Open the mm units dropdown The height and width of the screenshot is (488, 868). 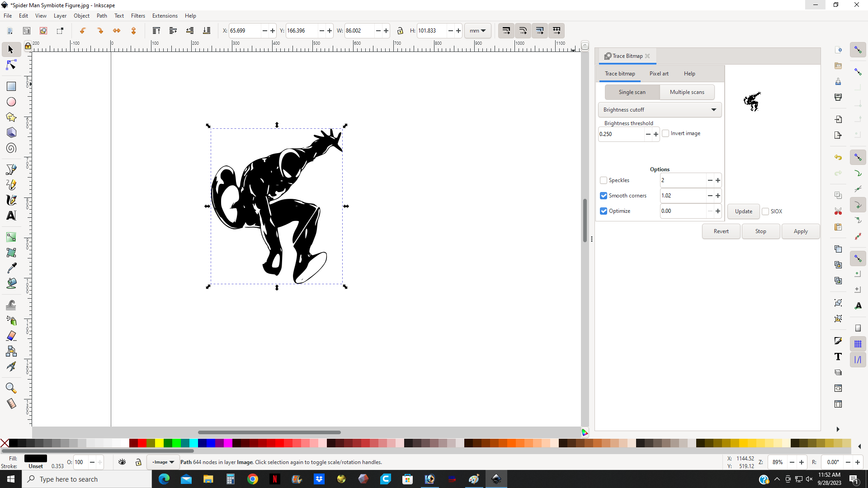(477, 31)
